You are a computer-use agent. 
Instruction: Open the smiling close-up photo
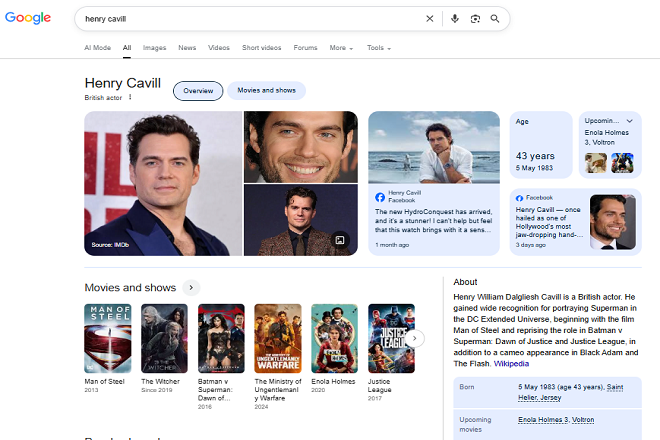point(301,147)
